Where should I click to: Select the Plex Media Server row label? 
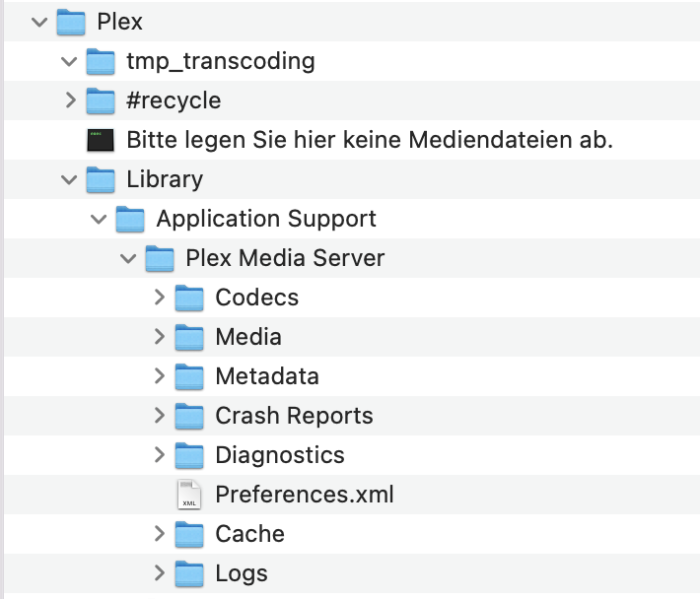(285, 258)
